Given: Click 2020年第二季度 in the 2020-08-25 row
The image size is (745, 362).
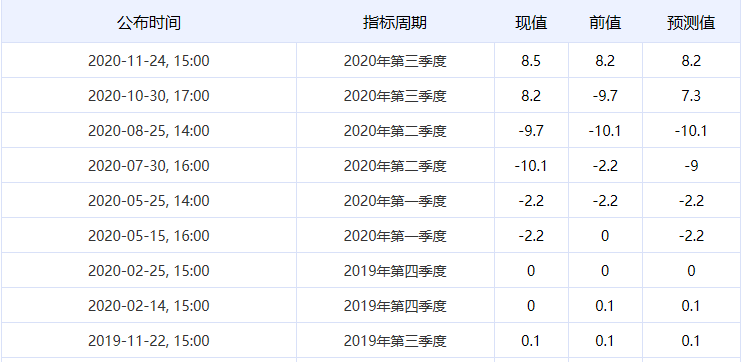Looking at the screenshot, I should (x=395, y=131).
